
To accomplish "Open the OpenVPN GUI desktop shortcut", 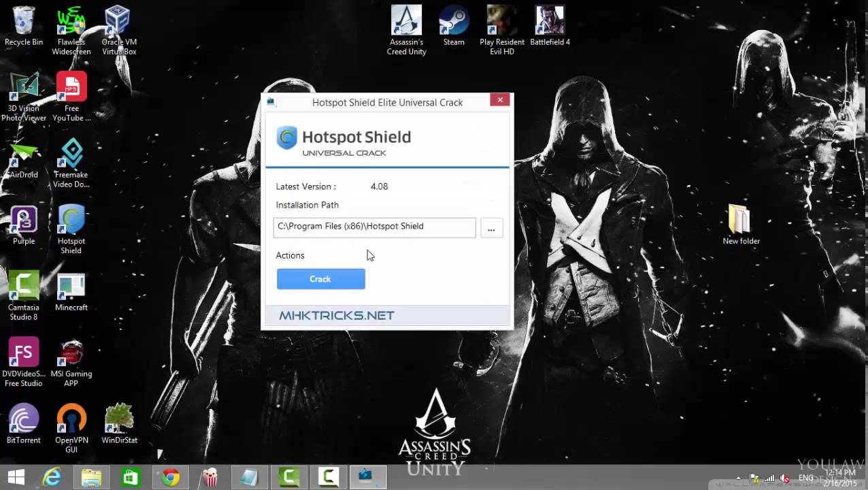I will (x=71, y=429).
